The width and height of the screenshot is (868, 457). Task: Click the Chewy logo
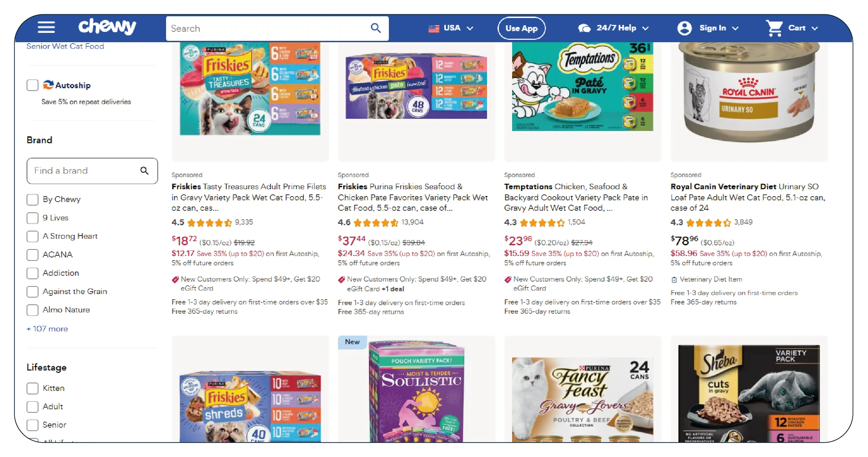coord(107,27)
